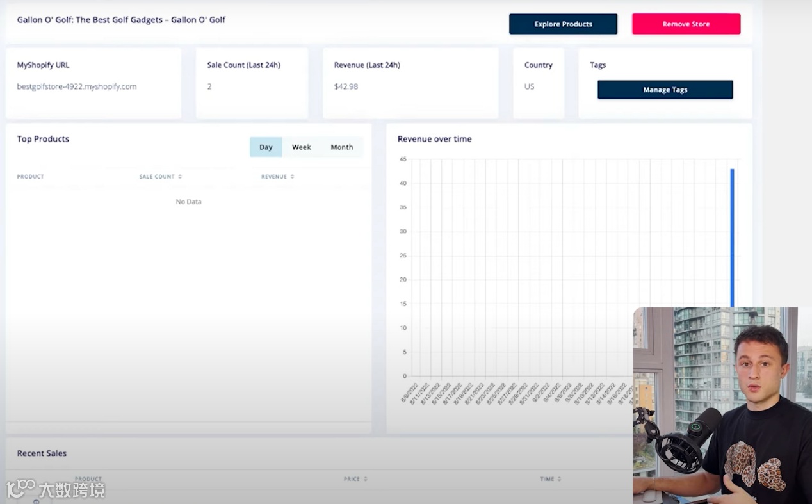Click the Recent Sales heading
The height and width of the screenshot is (504, 812).
click(42, 453)
